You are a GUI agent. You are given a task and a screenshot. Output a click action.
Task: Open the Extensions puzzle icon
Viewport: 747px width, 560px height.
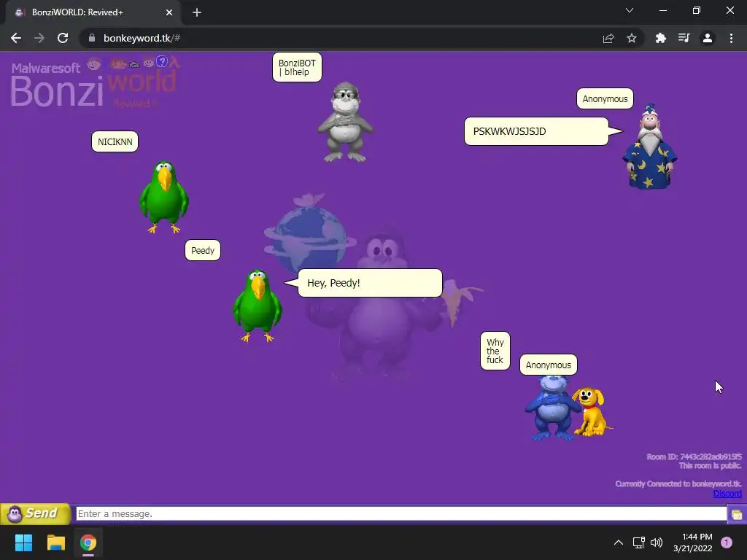point(661,38)
